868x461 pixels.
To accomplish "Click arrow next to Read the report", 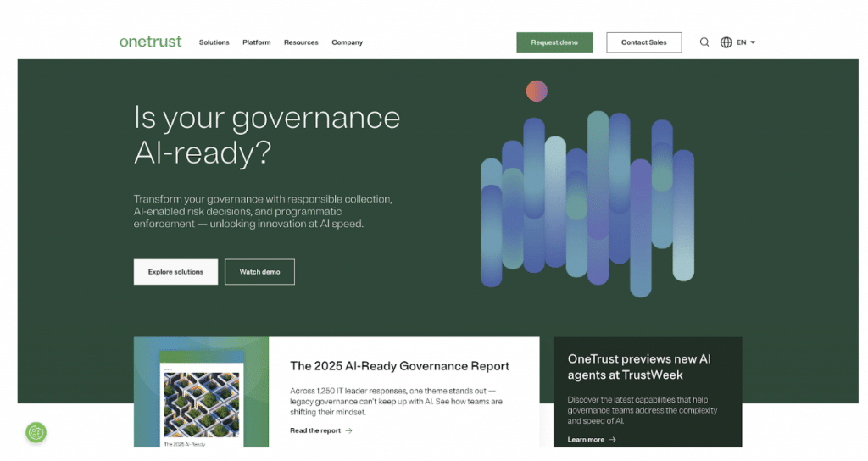I will coord(349,431).
